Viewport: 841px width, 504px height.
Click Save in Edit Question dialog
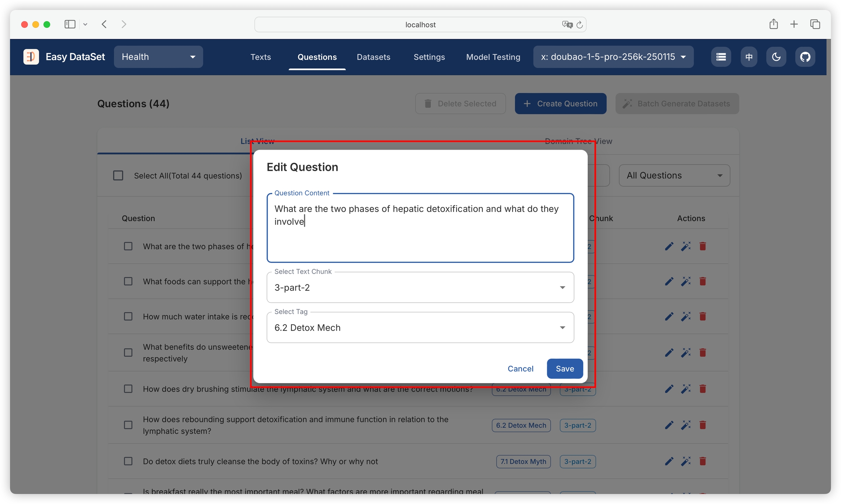pos(564,369)
